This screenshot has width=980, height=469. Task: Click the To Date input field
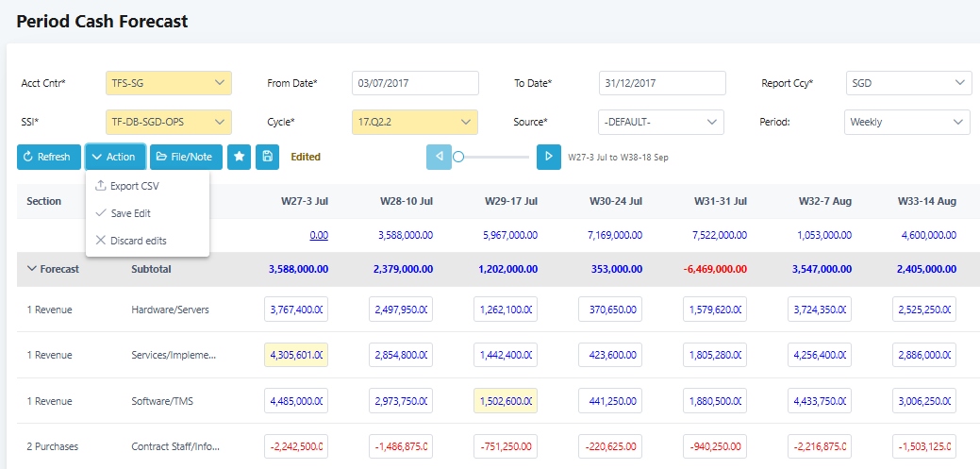(661, 83)
